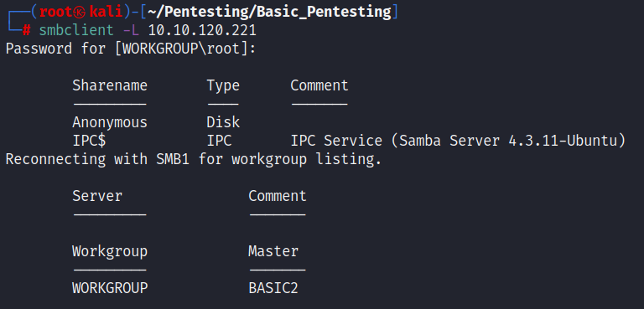The image size is (644, 309).
Task: Click the Reconnecting with SMB1 line
Action: 194,159
